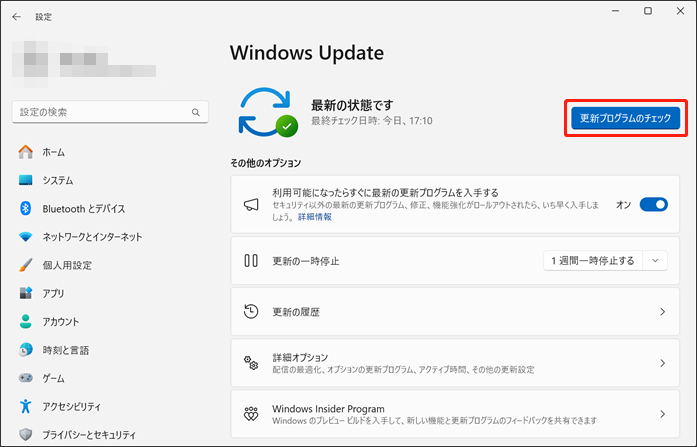The width and height of the screenshot is (697, 447).
Task: Click 更新の履歴 label text
Action: (296, 312)
